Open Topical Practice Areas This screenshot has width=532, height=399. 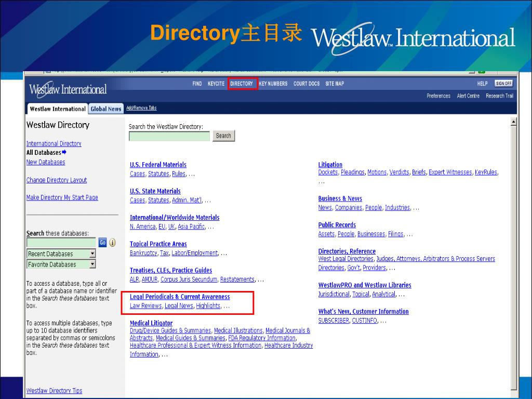pos(158,244)
